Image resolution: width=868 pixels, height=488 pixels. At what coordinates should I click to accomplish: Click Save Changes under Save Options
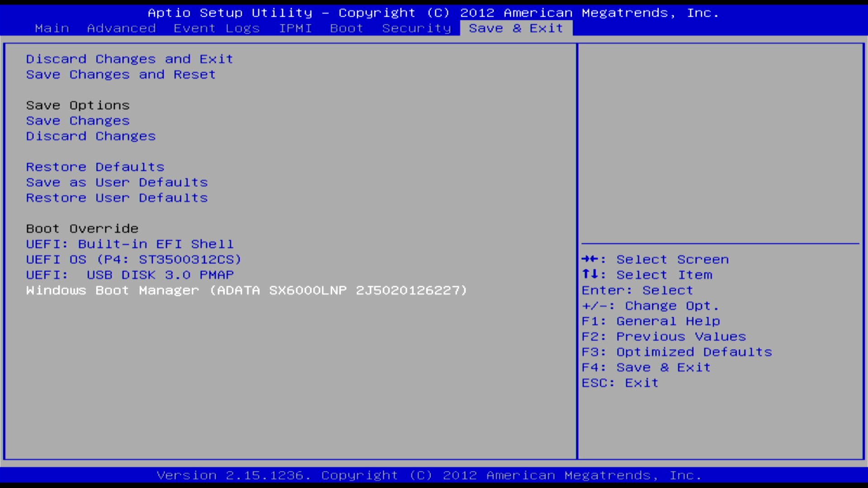click(x=78, y=121)
